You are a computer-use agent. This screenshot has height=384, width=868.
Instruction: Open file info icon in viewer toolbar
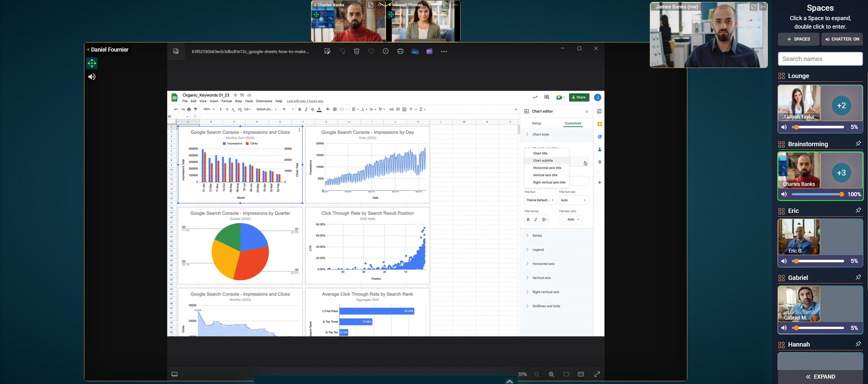click(x=385, y=51)
